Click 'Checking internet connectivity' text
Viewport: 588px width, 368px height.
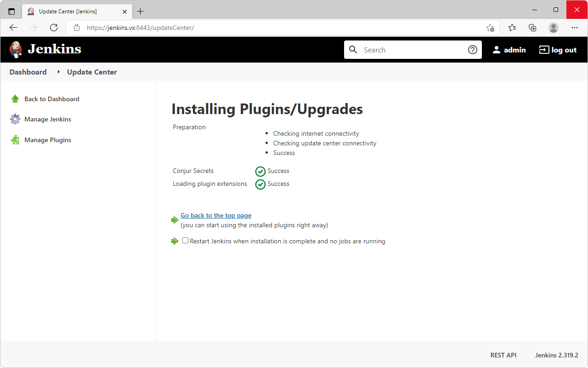[316, 133]
